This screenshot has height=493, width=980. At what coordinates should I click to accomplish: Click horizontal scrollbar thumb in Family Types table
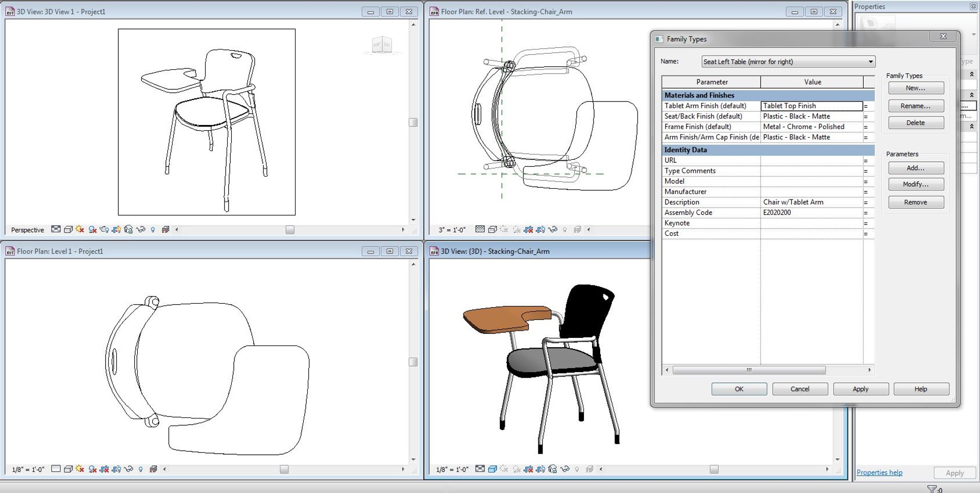pyautogui.click(x=749, y=370)
